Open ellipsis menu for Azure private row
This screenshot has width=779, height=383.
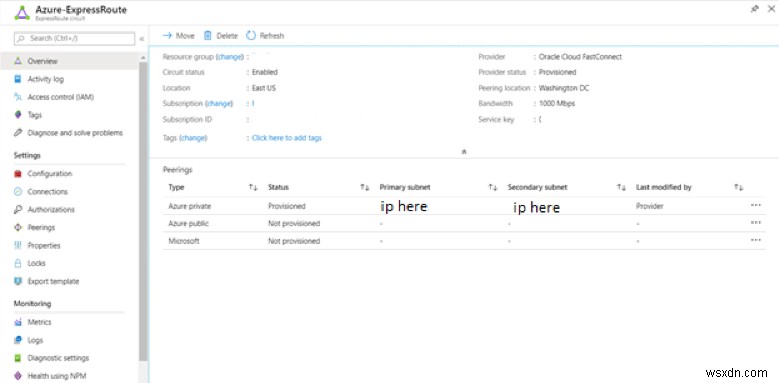click(756, 205)
